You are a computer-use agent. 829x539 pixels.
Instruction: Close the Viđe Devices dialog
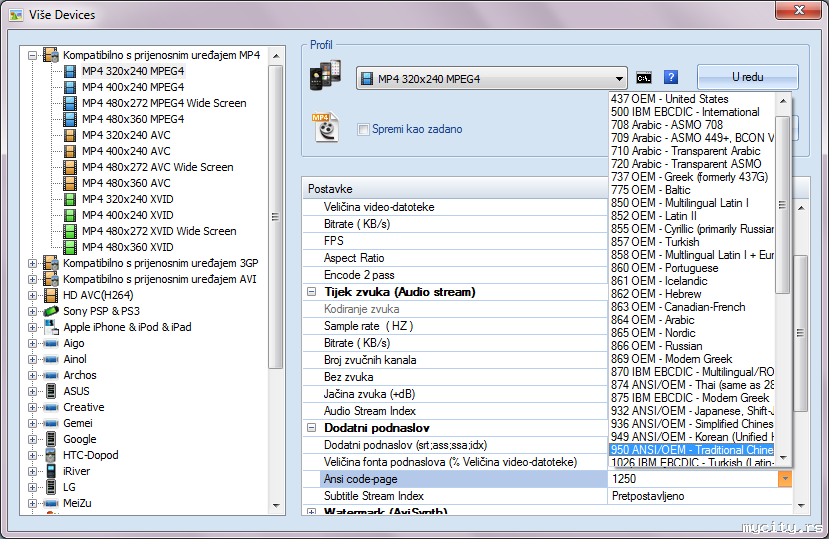pyautogui.click(x=799, y=10)
